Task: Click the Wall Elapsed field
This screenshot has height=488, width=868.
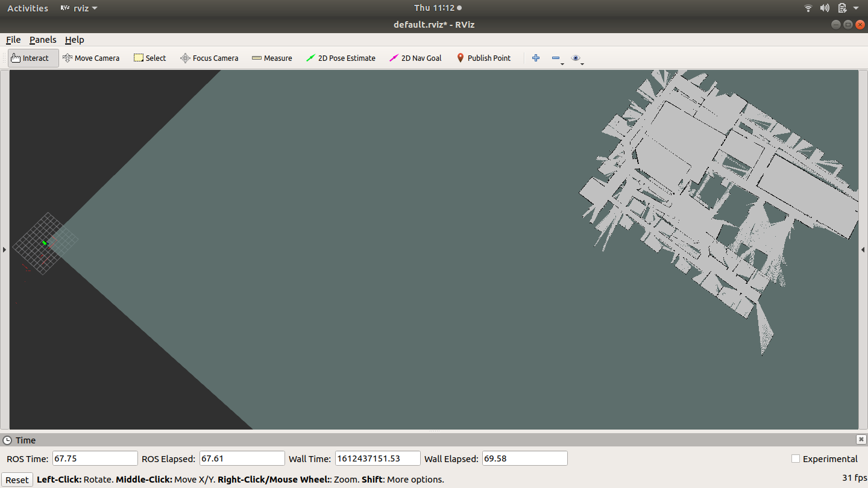Action: click(525, 458)
